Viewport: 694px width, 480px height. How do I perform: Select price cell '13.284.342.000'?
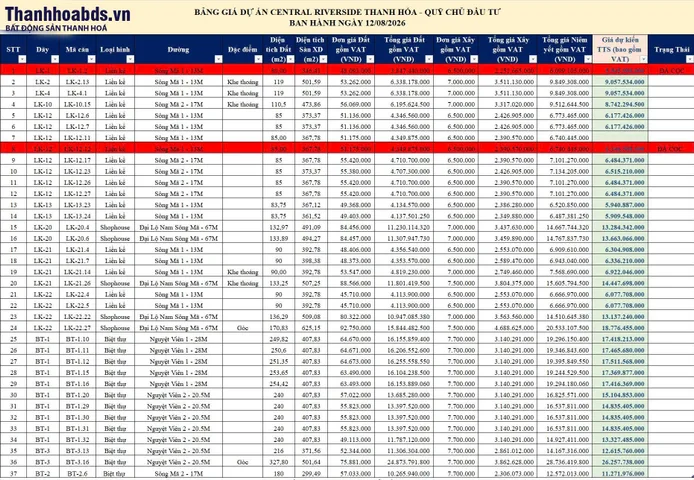point(621,227)
